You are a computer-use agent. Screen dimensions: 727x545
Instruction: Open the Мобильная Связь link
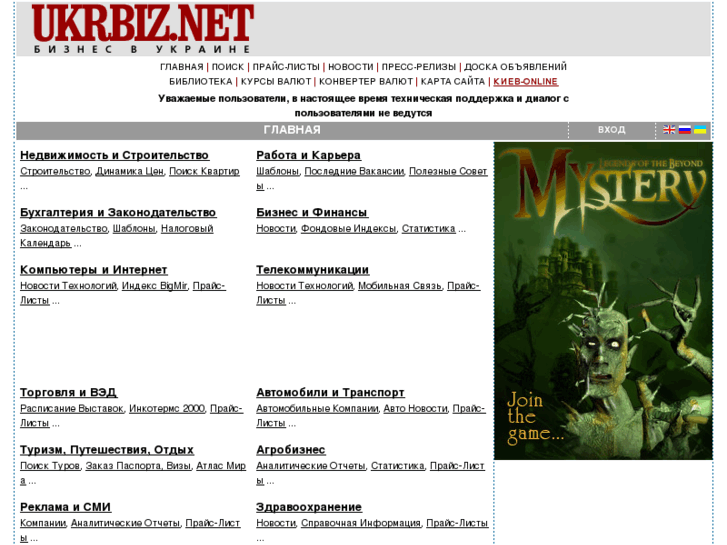(x=400, y=286)
